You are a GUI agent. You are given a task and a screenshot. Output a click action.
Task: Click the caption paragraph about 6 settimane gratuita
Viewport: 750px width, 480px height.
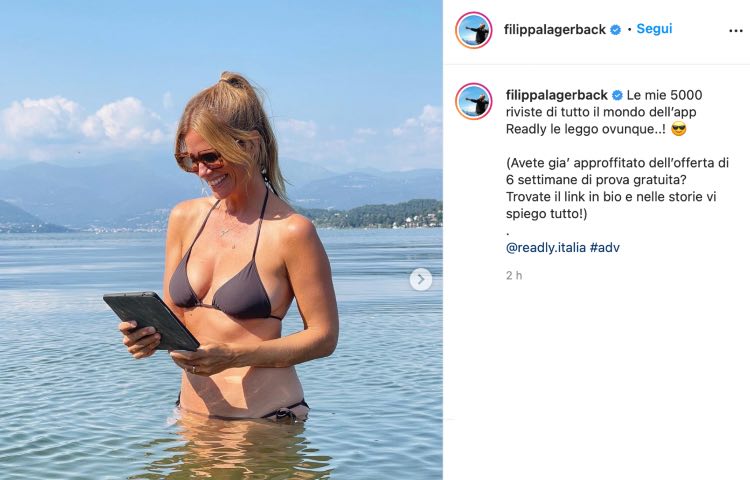617,188
